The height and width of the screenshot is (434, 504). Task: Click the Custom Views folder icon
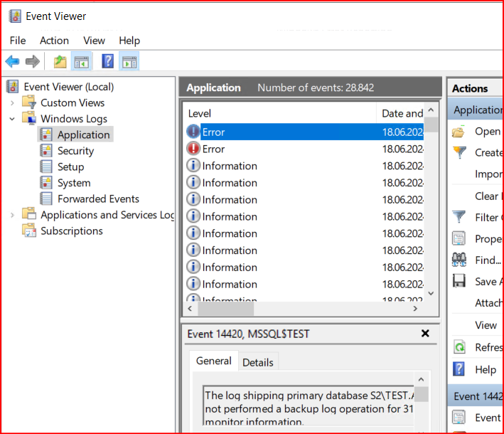pyautogui.click(x=29, y=102)
